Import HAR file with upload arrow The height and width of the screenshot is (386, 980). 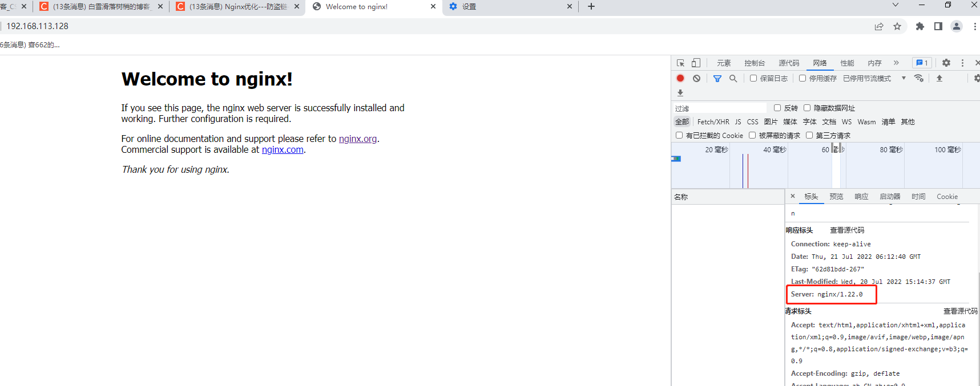[x=939, y=78]
